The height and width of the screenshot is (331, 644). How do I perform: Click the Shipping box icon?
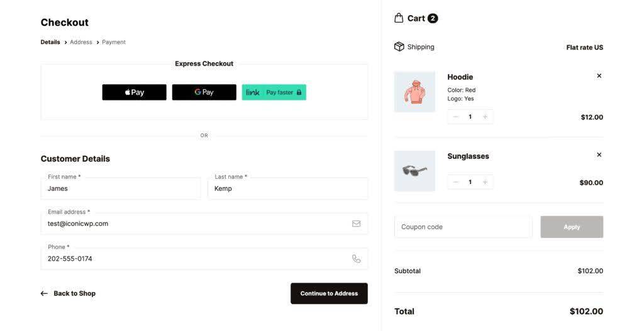coord(399,46)
